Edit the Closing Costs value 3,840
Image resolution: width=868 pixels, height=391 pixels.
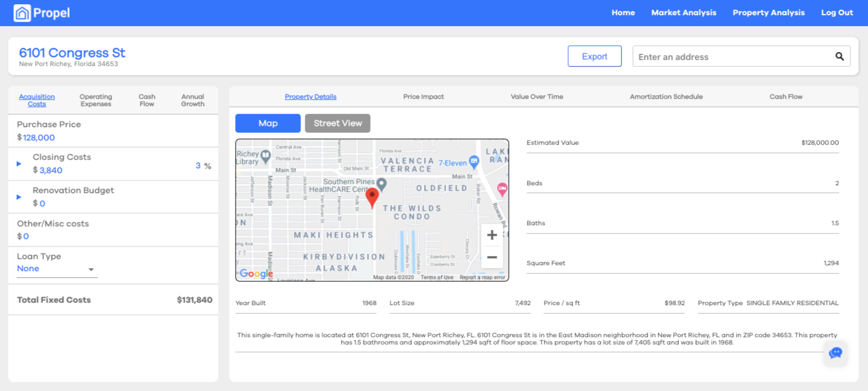coord(51,171)
